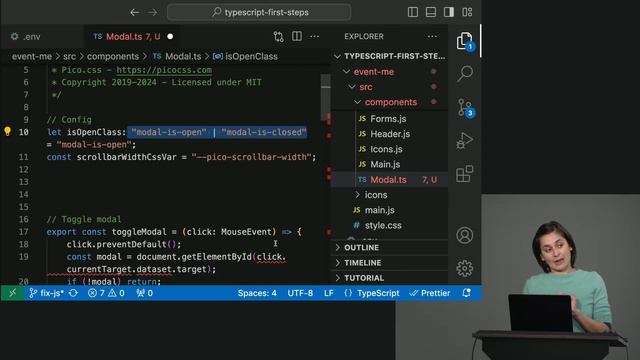Click the scrollbarWidthCssVar variable name

127,157
